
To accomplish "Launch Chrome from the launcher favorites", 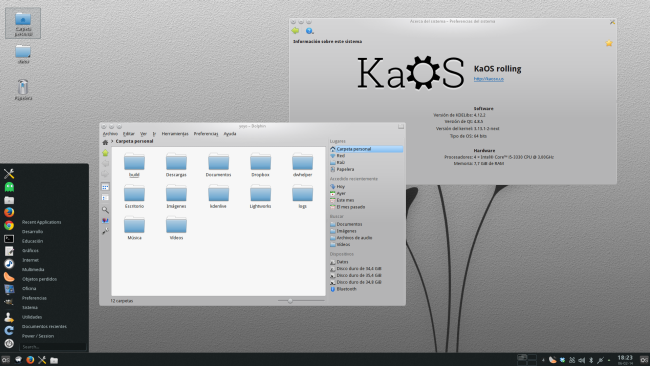I will coord(9,225).
